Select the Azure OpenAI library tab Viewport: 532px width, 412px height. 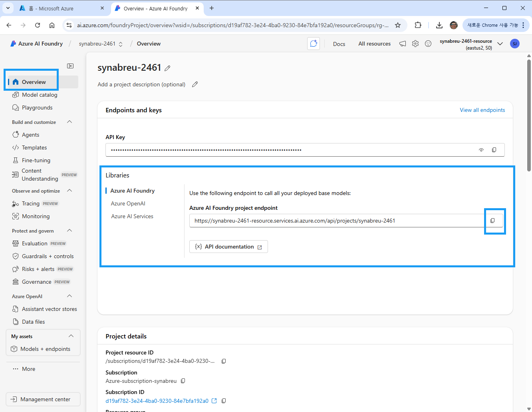(128, 203)
